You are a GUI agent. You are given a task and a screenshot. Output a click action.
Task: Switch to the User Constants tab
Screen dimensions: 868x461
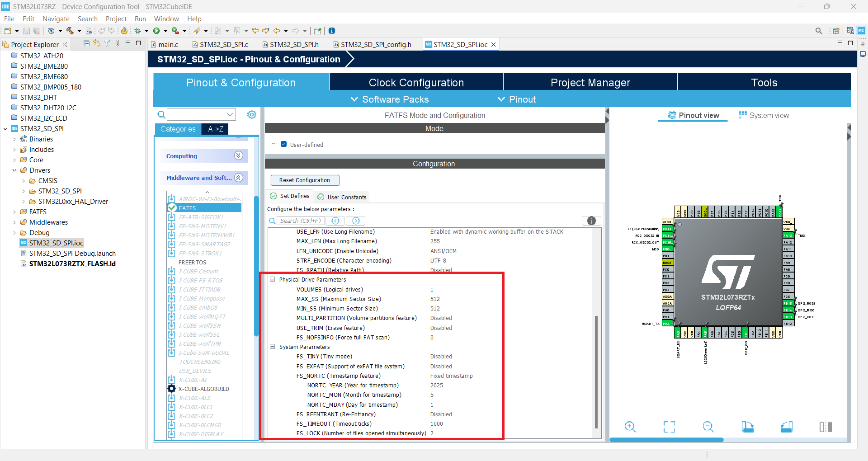342,197
